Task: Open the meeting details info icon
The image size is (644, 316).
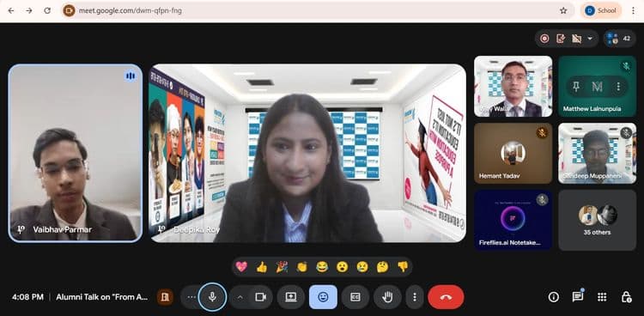Action: click(x=554, y=297)
